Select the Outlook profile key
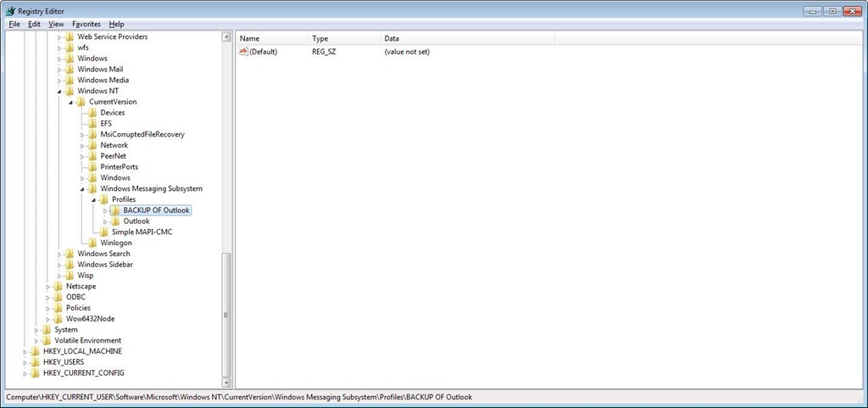 (x=136, y=221)
